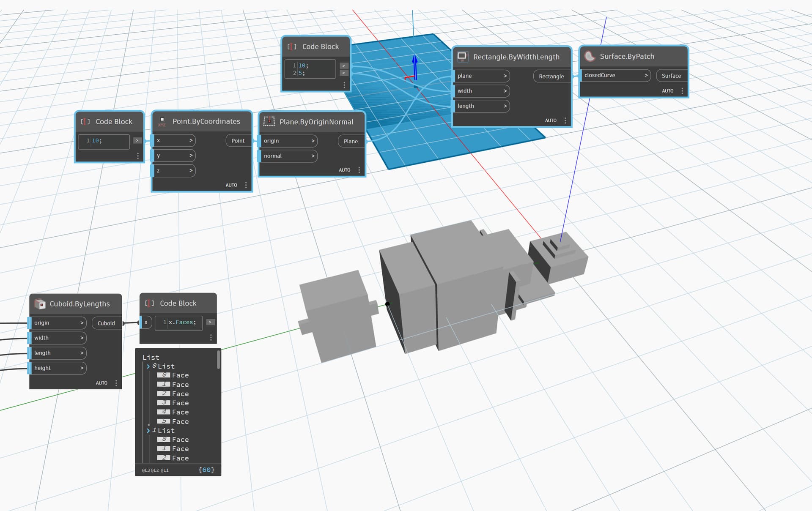
Task: Click the brackets icon on the top Code Block
Action: 291,46
